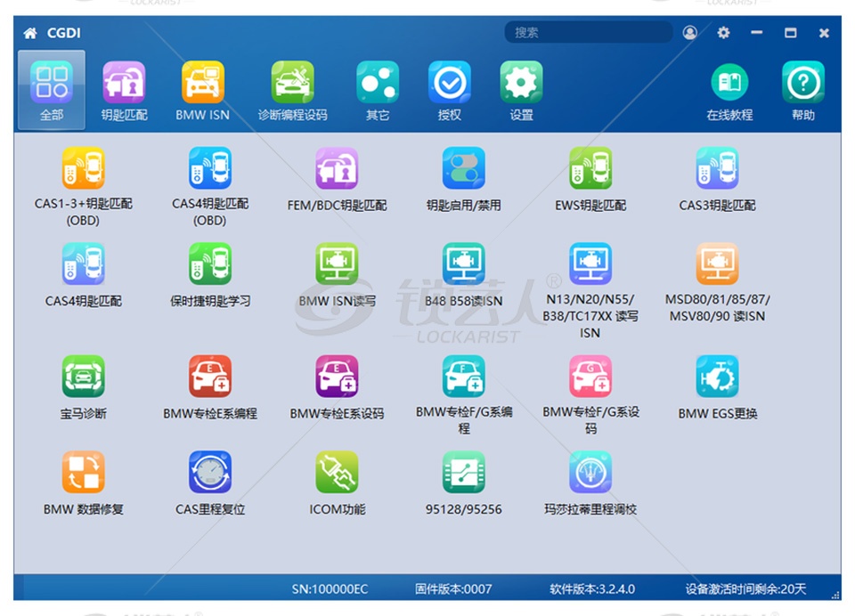Switch to 全部 category tab
855x616 pixels.
(52, 91)
